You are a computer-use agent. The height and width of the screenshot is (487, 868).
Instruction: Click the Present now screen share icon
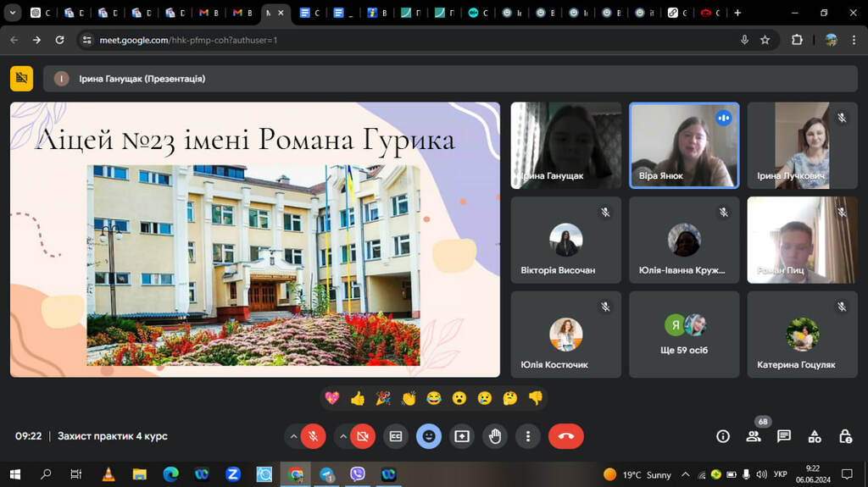pyautogui.click(x=462, y=436)
